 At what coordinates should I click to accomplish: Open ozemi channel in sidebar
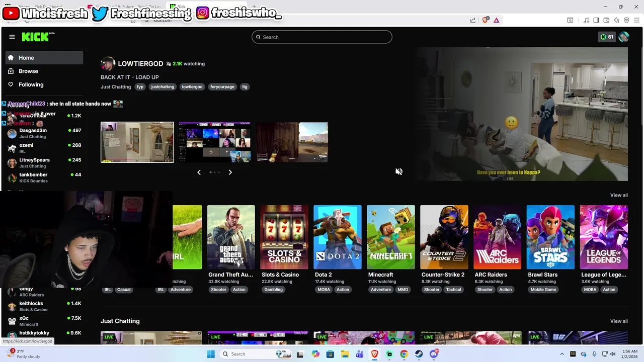(x=44, y=148)
